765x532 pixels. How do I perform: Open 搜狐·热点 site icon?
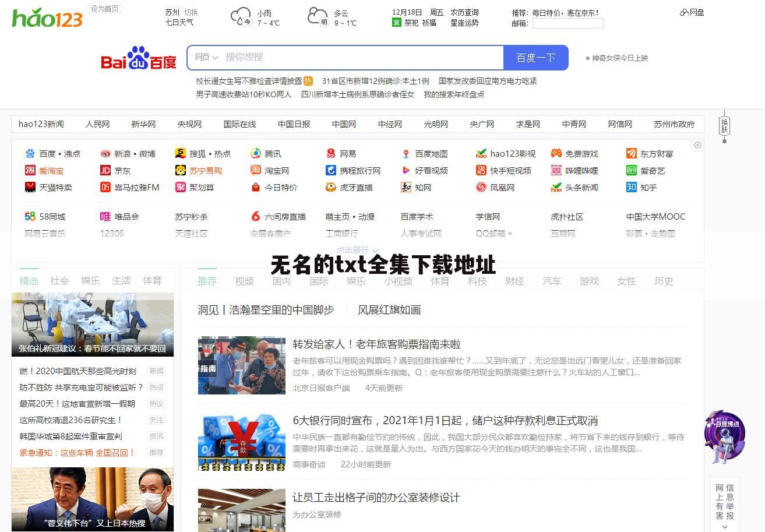pos(181,154)
